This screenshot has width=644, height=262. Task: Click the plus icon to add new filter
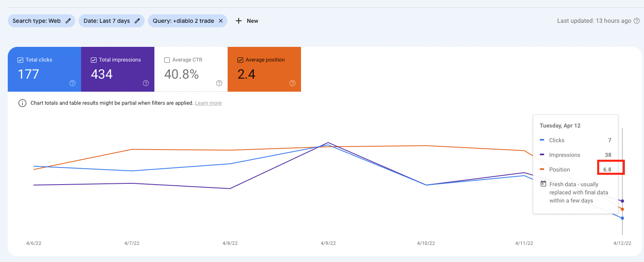[x=239, y=21]
